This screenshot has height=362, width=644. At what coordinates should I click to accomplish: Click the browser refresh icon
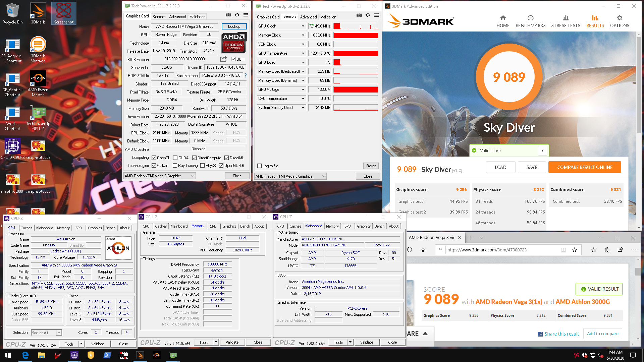(410, 250)
